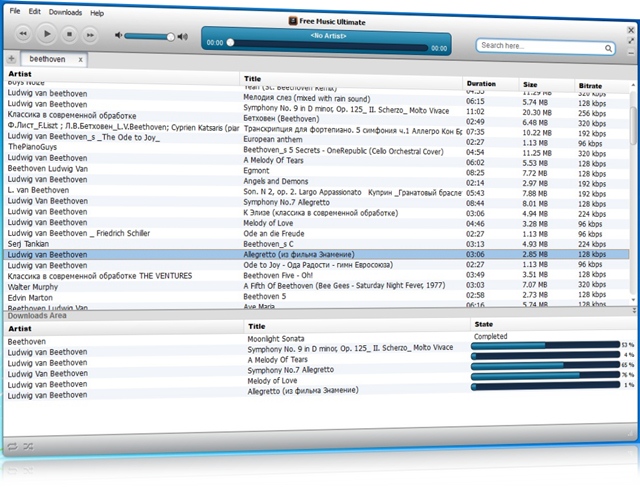Viewport: 640px width, 487px height.
Task: Select the Melody of Love download row
Action: pyautogui.click(x=272, y=381)
